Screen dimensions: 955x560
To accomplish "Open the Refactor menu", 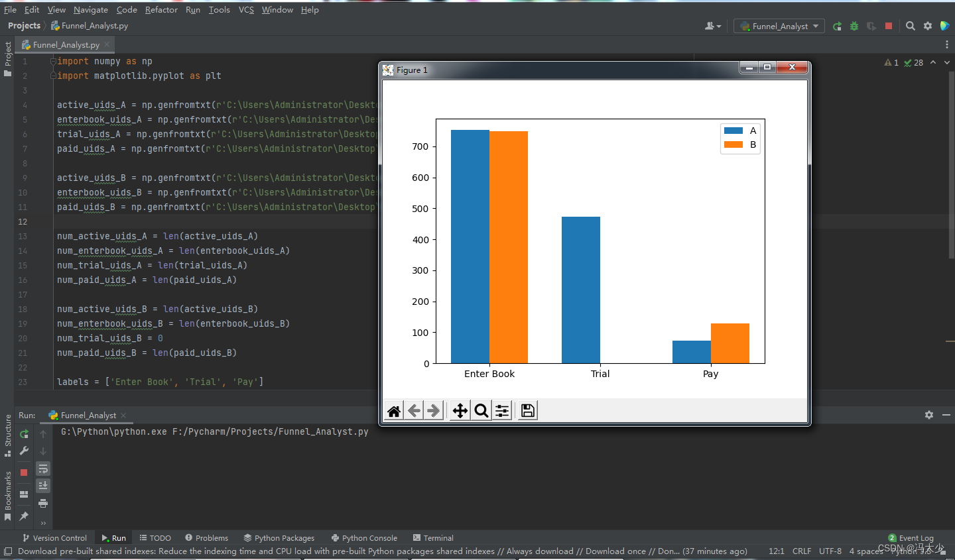I will coord(161,10).
